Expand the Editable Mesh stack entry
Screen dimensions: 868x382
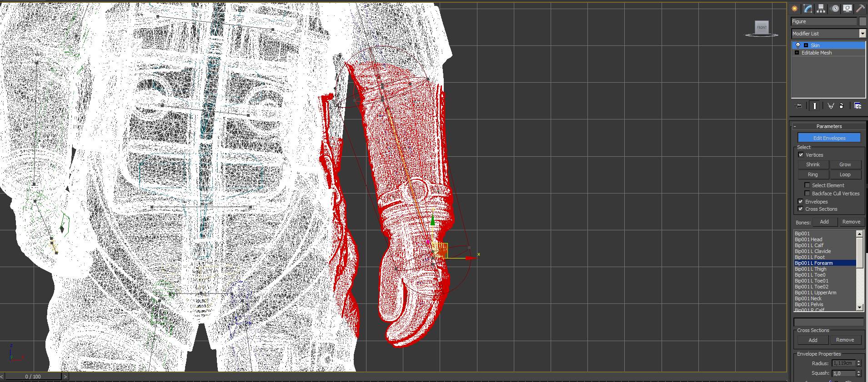coord(797,53)
